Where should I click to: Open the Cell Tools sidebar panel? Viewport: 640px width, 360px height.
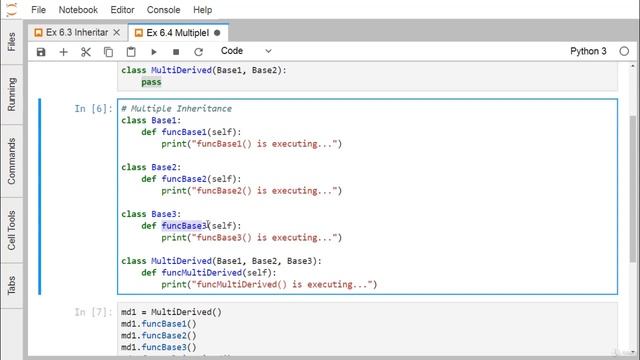click(x=11, y=230)
